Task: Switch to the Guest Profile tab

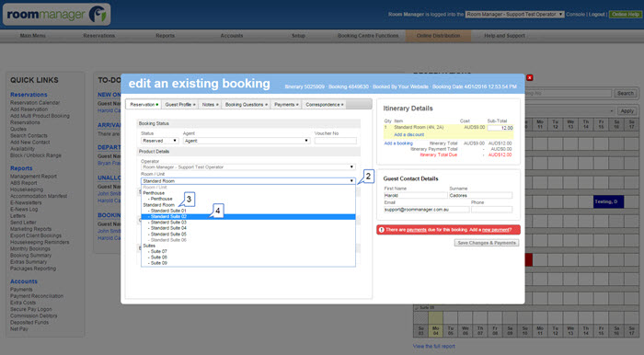Action: (180, 105)
